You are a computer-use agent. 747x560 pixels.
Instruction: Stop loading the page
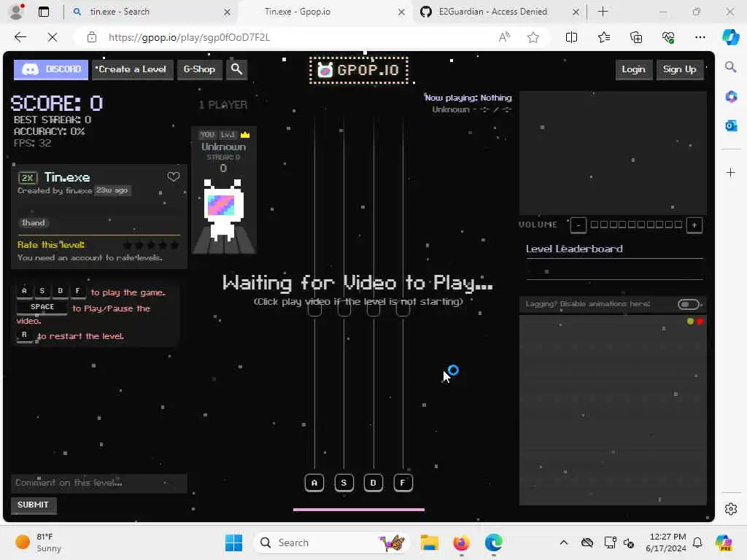click(53, 37)
